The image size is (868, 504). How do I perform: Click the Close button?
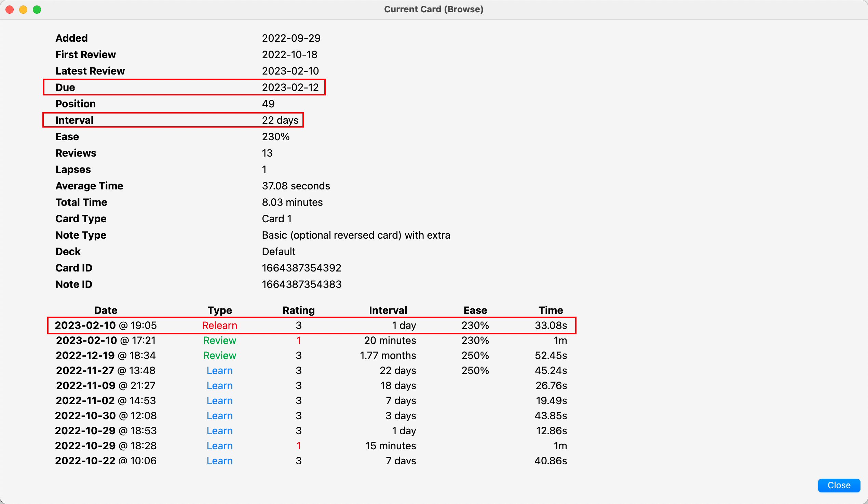click(x=839, y=486)
